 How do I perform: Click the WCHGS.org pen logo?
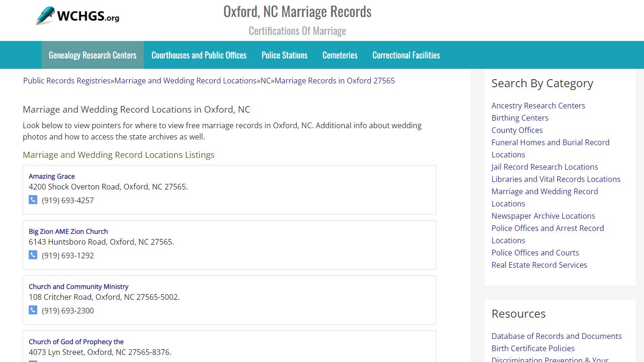coord(78,16)
